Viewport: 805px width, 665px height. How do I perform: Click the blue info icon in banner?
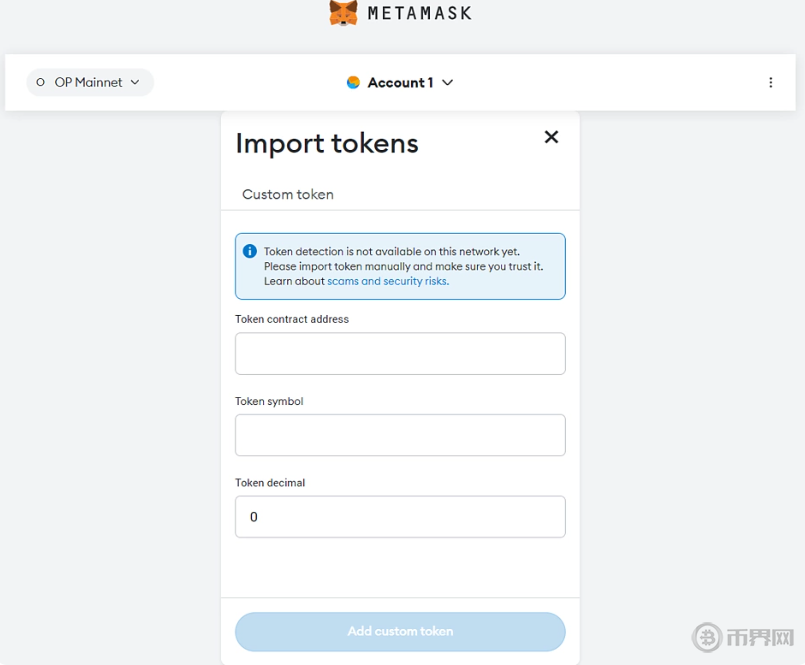[250, 251]
